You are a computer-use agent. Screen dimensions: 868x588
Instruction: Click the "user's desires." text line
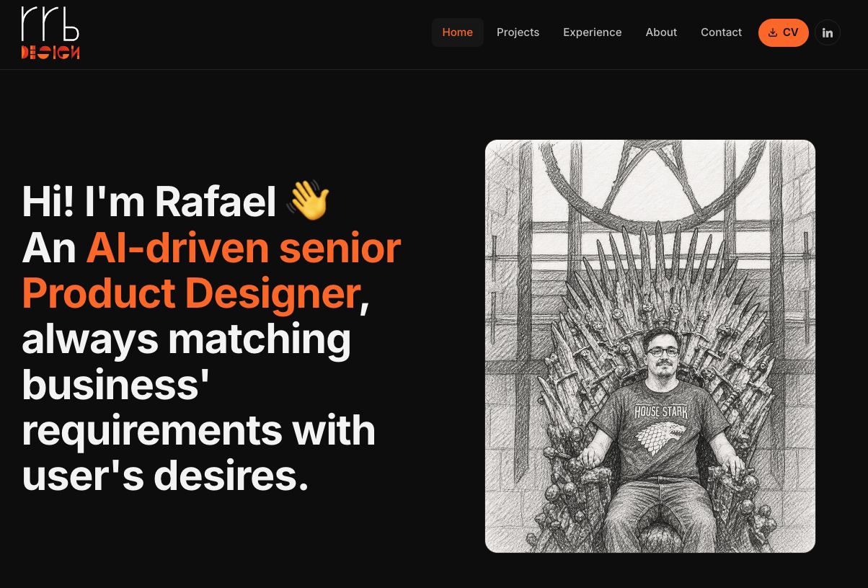tap(166, 477)
